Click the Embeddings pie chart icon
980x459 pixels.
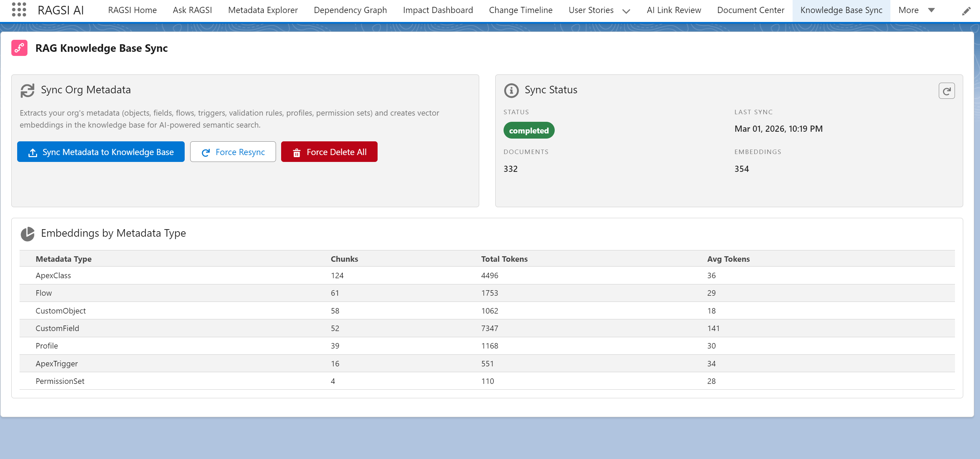[x=27, y=234]
